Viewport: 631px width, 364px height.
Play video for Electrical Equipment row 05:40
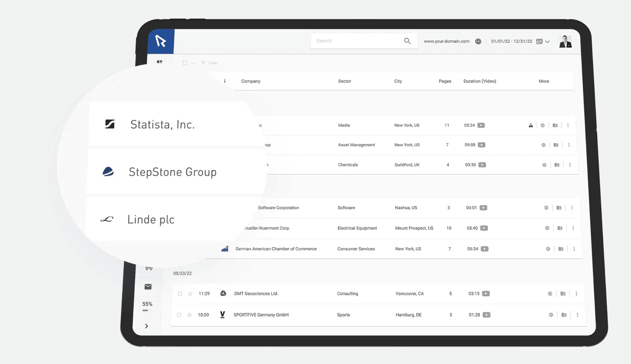[x=484, y=228]
